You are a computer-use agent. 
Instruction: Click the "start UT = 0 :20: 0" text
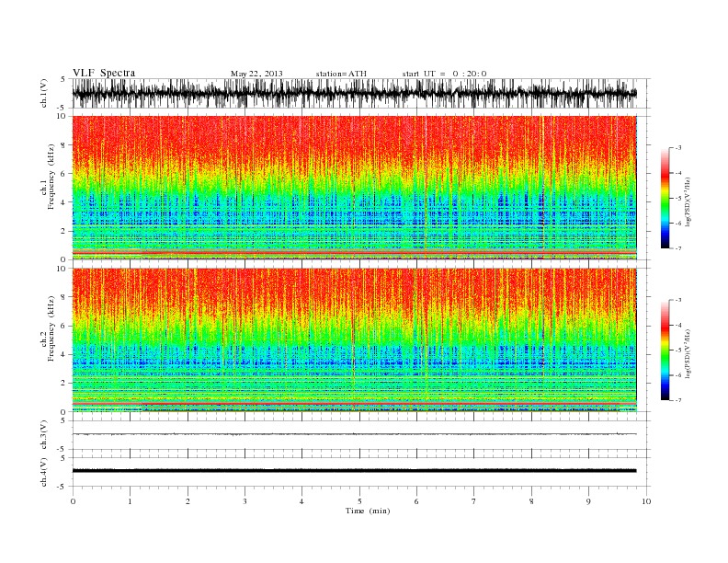(444, 74)
